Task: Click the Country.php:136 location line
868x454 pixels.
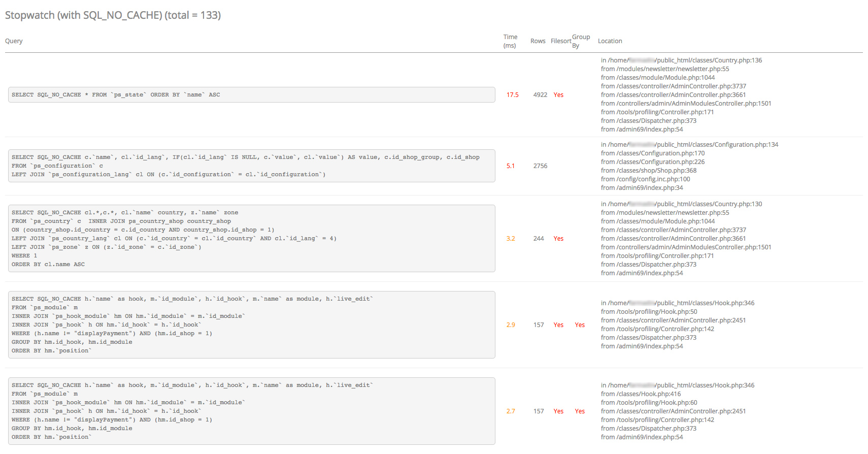Action: click(x=681, y=60)
